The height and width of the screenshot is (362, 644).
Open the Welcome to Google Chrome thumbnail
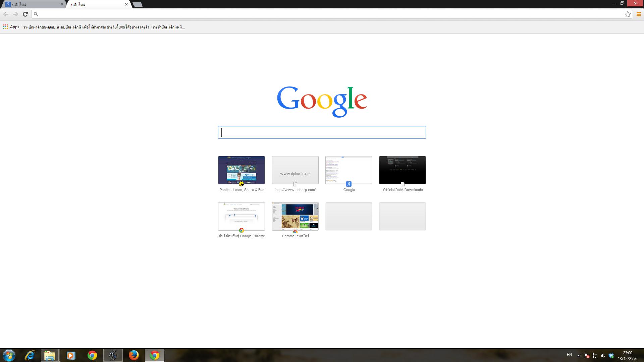(241, 216)
